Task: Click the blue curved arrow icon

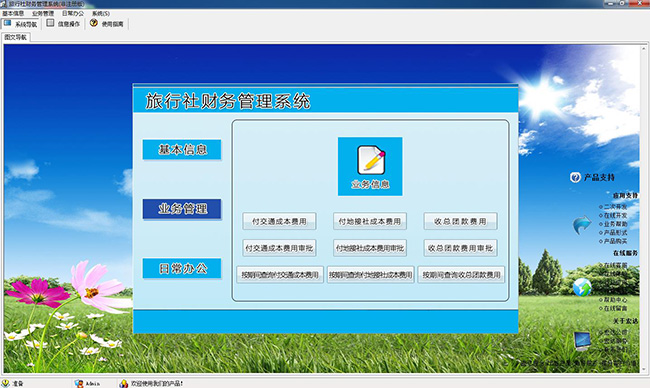Action: (582, 224)
